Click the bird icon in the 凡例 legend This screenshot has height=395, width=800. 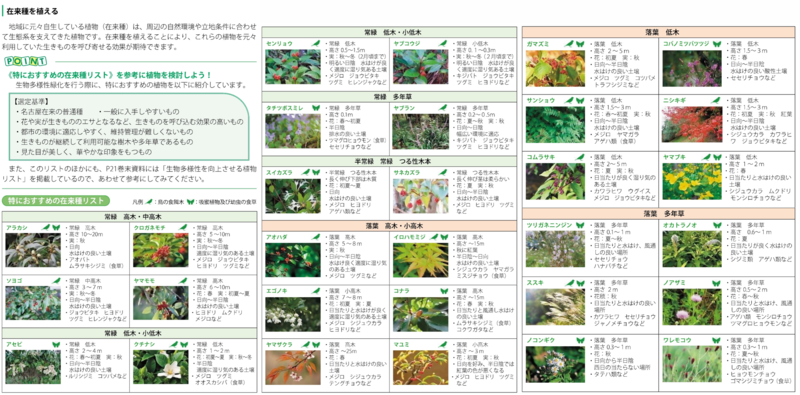(149, 202)
